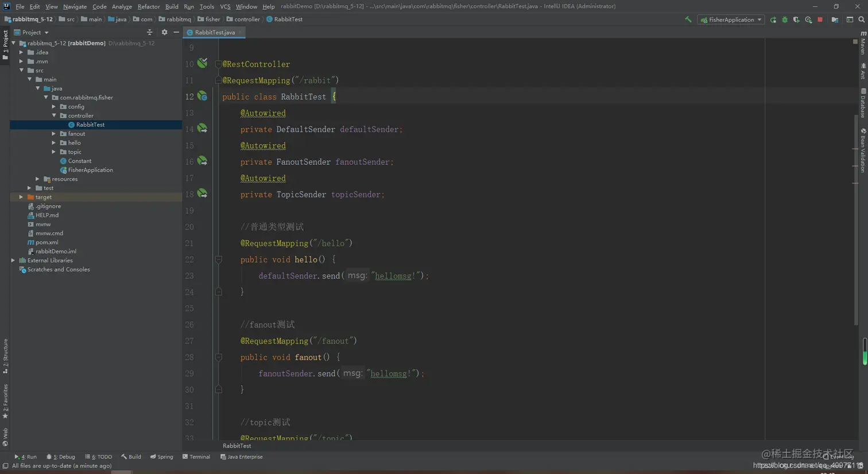The height and width of the screenshot is (474, 868).
Task: Expand External Libraries node
Action: (14, 260)
